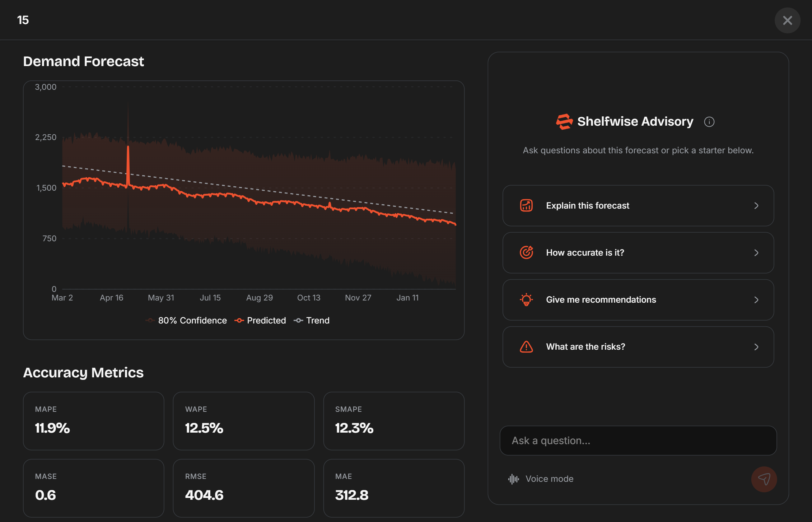Click the Accuracy Metrics heading
The width and height of the screenshot is (812, 522).
(x=83, y=373)
